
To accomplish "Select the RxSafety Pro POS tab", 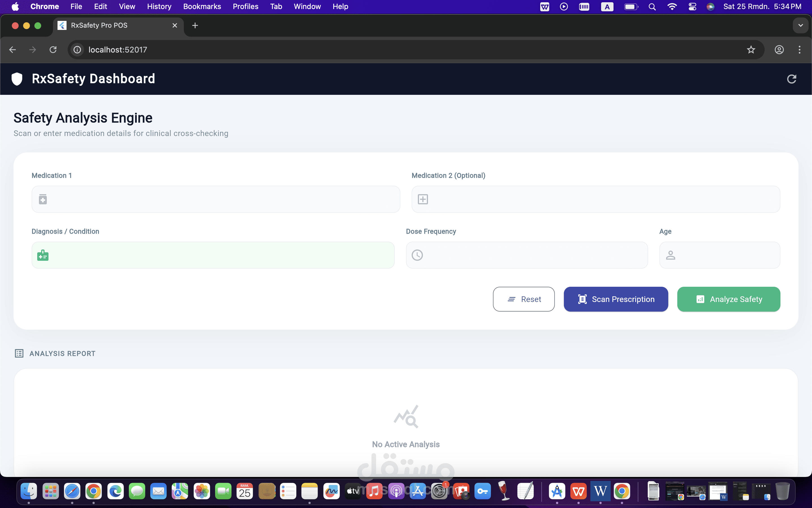I will tap(118, 25).
